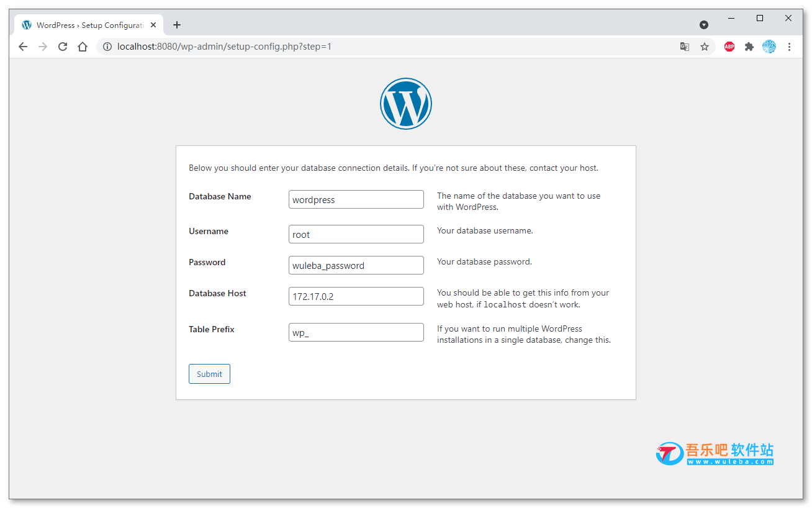
Task: Open the browser profile avatar
Action: (x=769, y=47)
